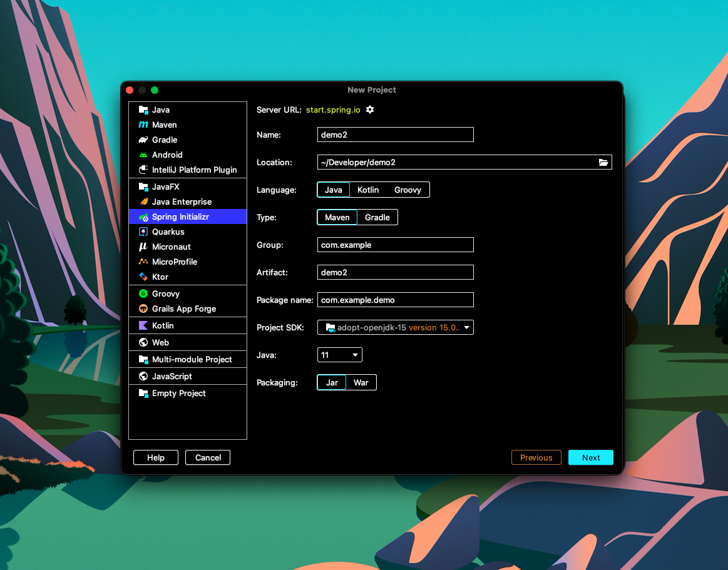Select Ktor in sidebar list

coord(188,277)
